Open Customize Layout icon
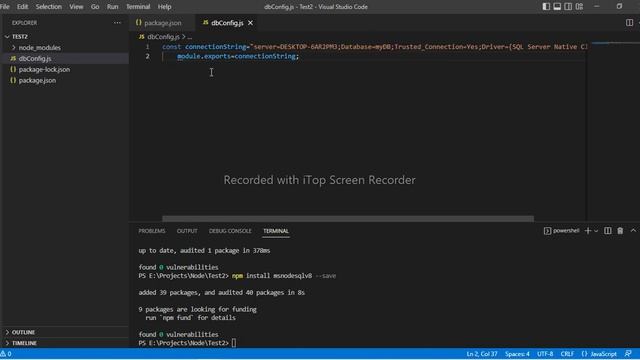 [x=579, y=7]
